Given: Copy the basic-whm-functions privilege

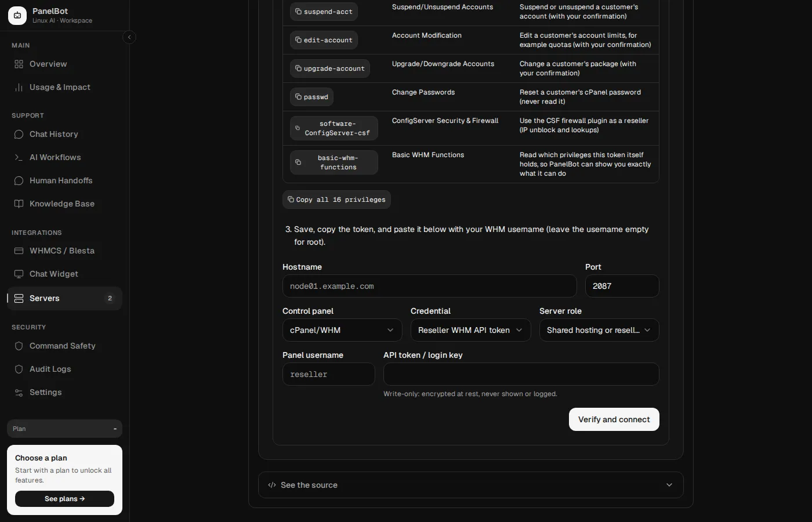Looking at the screenshot, I should click(333, 162).
